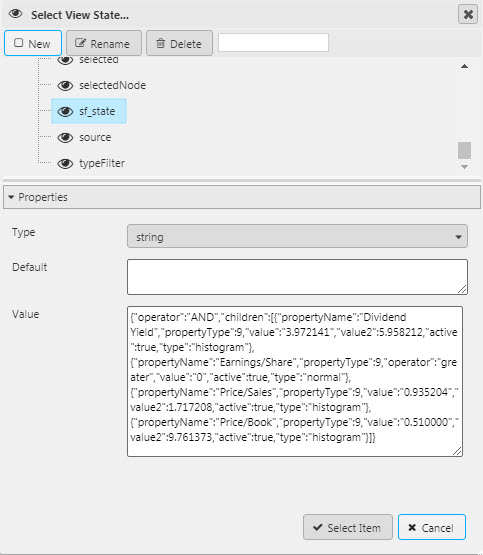
Task: Collapse the Properties section
Action: (242, 197)
